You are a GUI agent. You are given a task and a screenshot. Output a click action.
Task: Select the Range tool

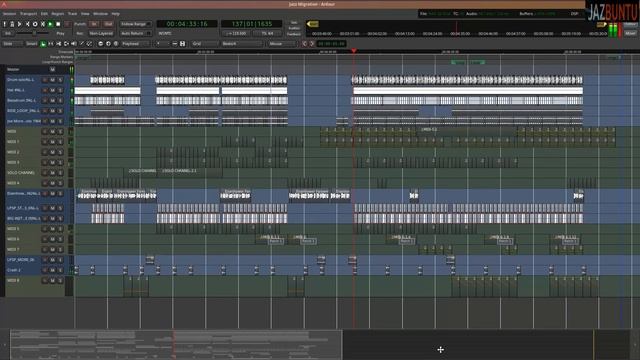pos(51,44)
